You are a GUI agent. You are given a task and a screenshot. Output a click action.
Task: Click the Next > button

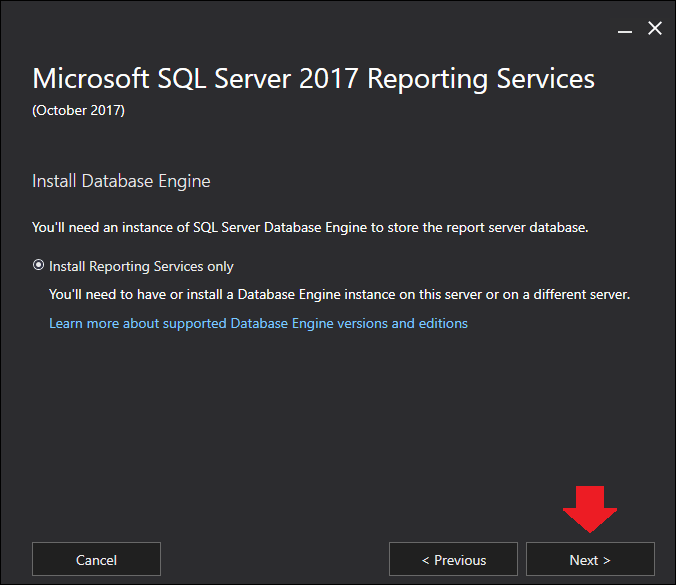click(x=590, y=559)
